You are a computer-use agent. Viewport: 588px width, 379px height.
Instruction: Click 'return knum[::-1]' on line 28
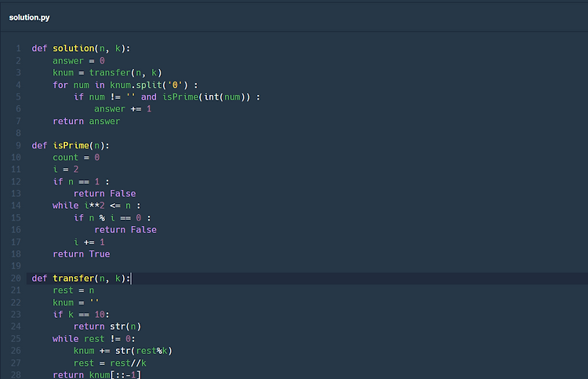pos(96,374)
